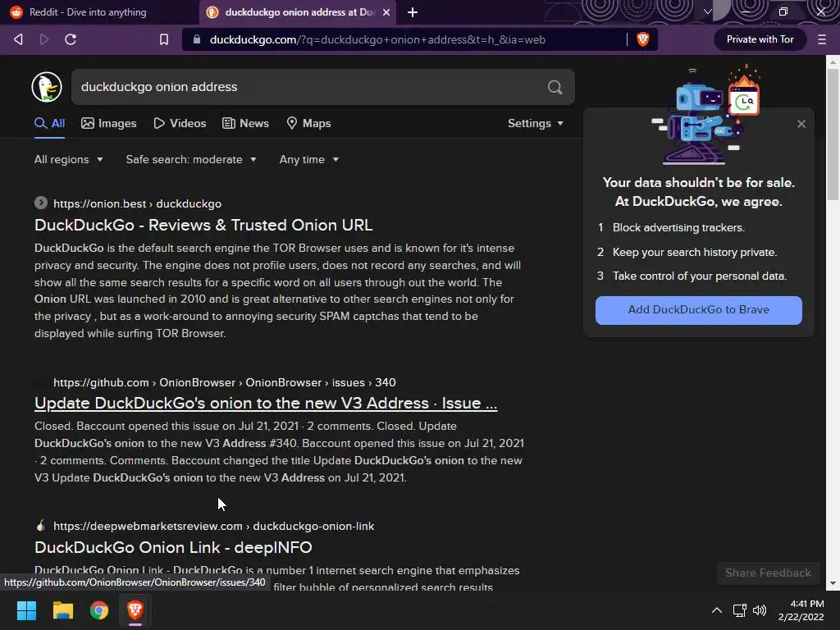Open DuckDuckGo - Reviews & Trusted Onion URL
This screenshot has height=630, width=840.
click(x=203, y=225)
